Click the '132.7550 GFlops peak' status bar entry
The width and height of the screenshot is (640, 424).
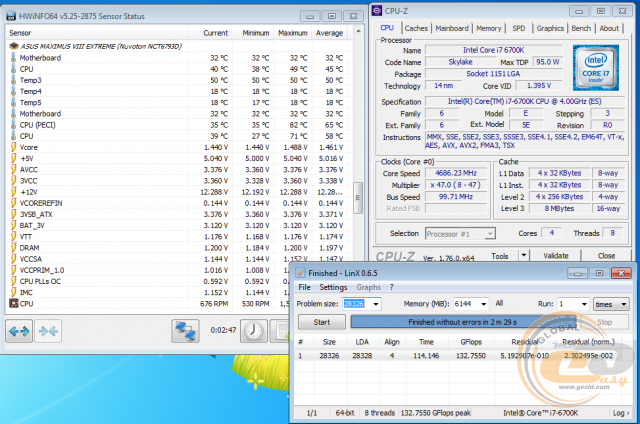(x=436, y=413)
